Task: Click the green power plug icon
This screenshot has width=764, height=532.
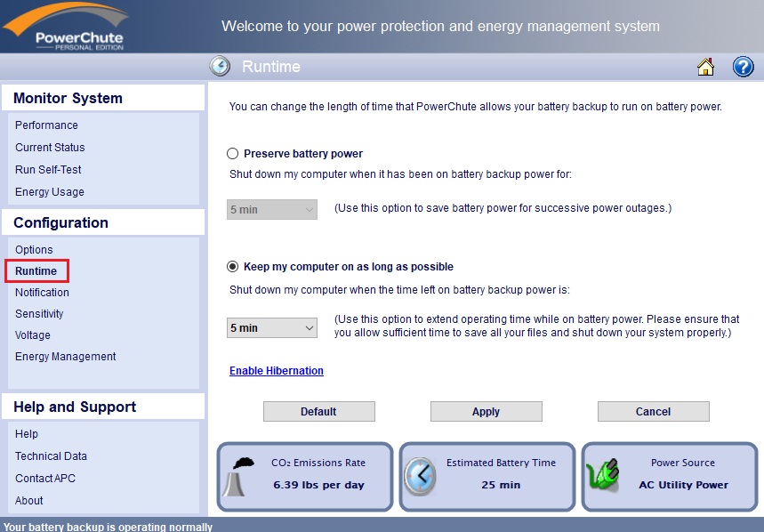Action: pos(603,474)
